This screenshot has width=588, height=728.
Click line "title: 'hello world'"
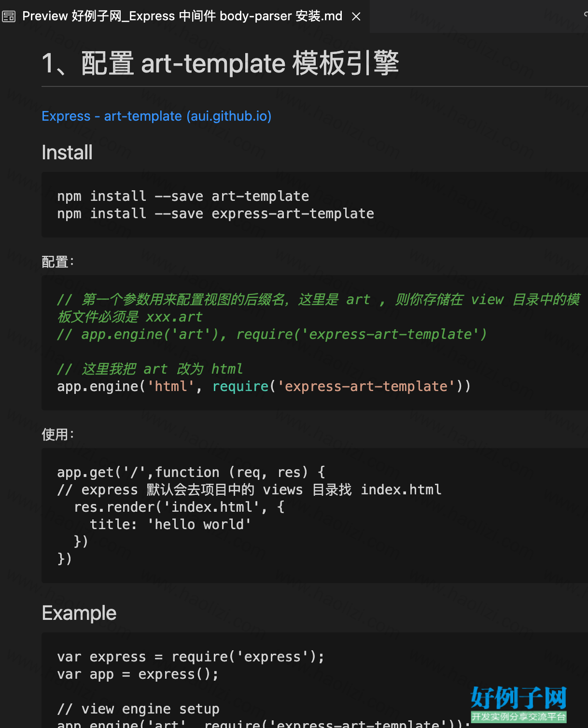click(170, 524)
